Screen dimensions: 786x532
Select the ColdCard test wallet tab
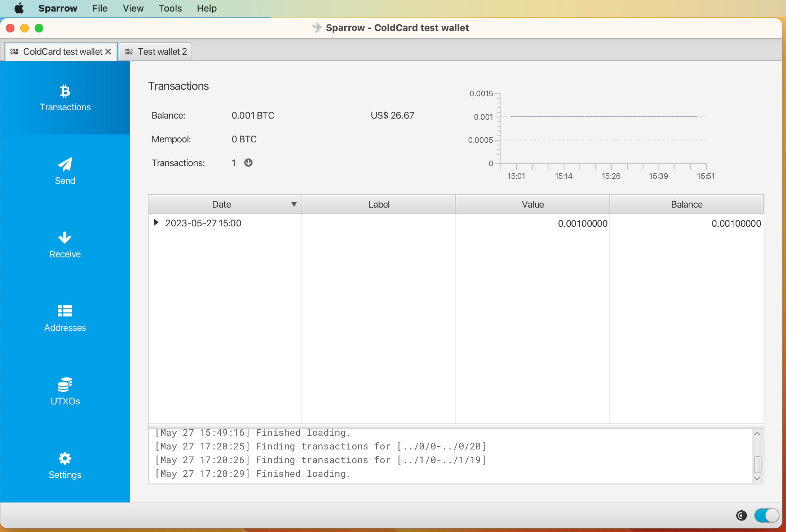61,52
